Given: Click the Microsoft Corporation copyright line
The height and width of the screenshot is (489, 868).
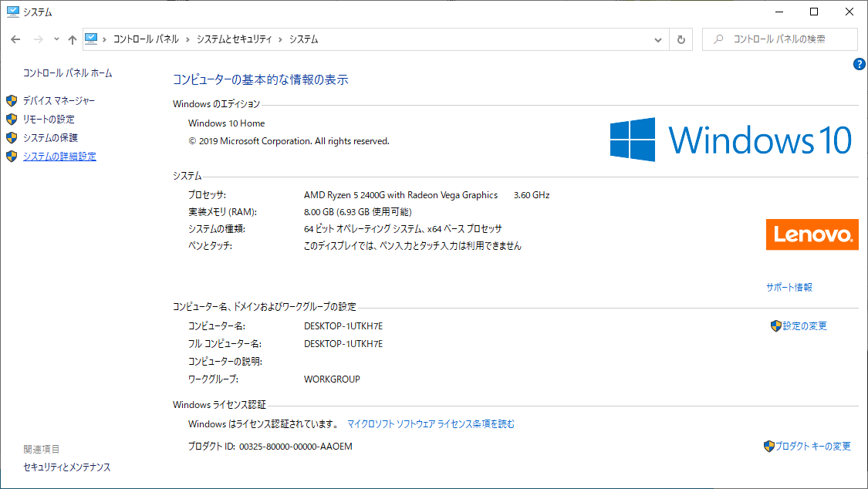Looking at the screenshot, I should [x=289, y=141].
